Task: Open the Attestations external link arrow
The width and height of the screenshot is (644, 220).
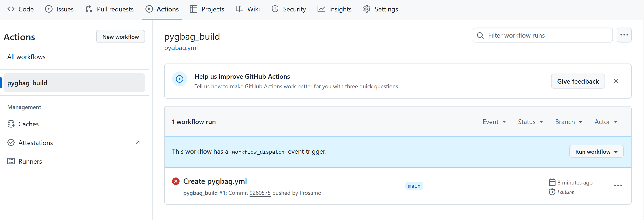Action: [138, 142]
